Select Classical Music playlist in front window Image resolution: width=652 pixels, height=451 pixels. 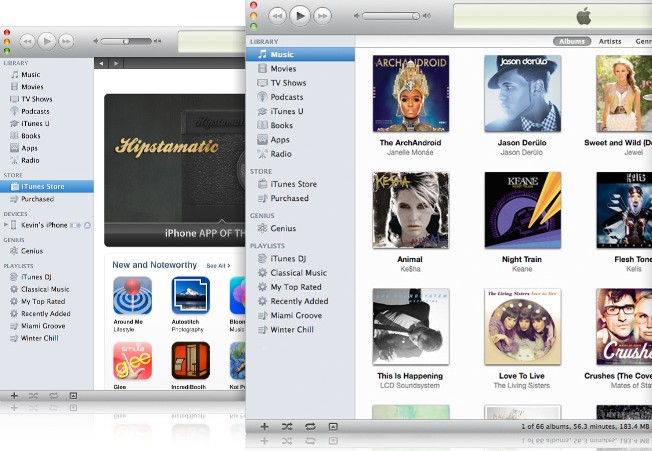300,273
